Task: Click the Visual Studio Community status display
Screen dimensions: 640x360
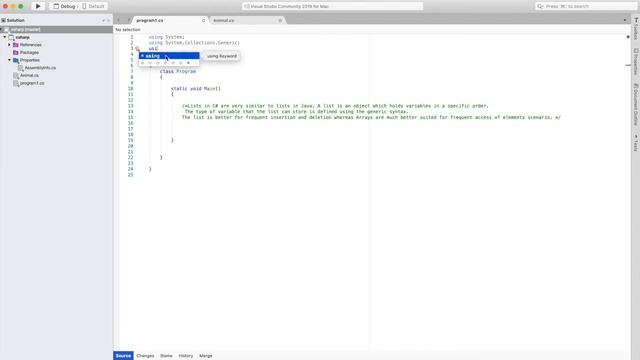Action: coord(332,6)
